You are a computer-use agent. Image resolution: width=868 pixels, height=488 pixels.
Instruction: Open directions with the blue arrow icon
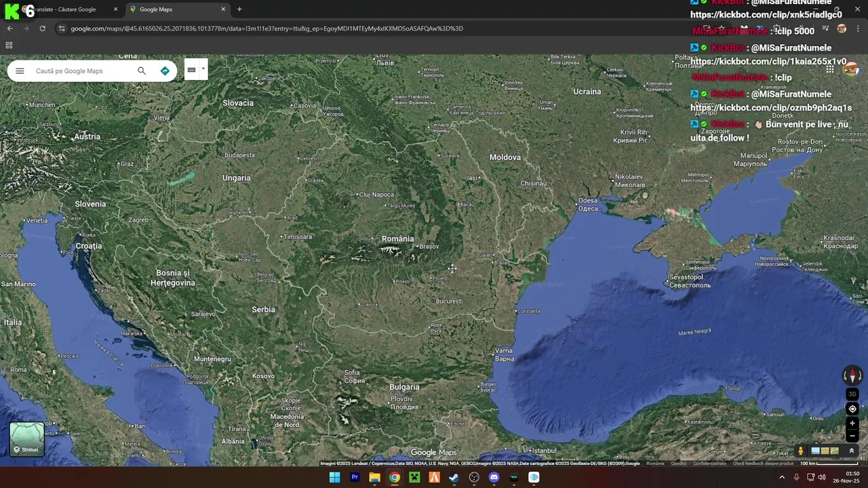pyautogui.click(x=165, y=70)
